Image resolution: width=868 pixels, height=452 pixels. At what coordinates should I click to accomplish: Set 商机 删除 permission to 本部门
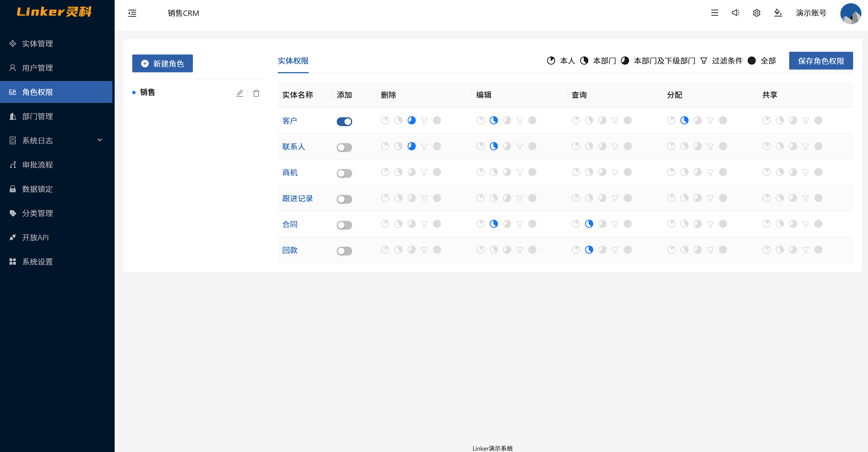click(398, 172)
